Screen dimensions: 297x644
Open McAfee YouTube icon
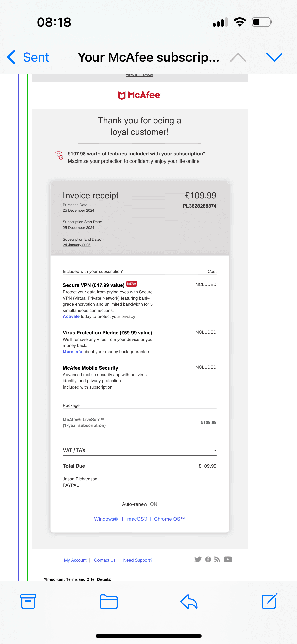pyautogui.click(x=228, y=559)
